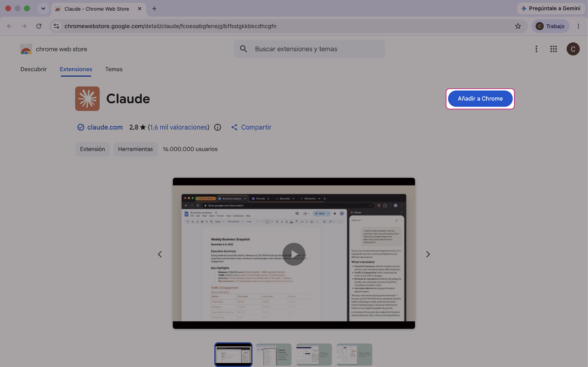Focus the Buscar extensiones y temas field

click(309, 49)
